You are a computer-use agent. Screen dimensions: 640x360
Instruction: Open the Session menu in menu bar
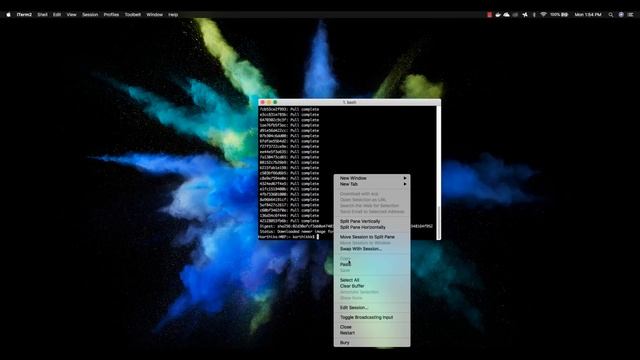coord(90,14)
